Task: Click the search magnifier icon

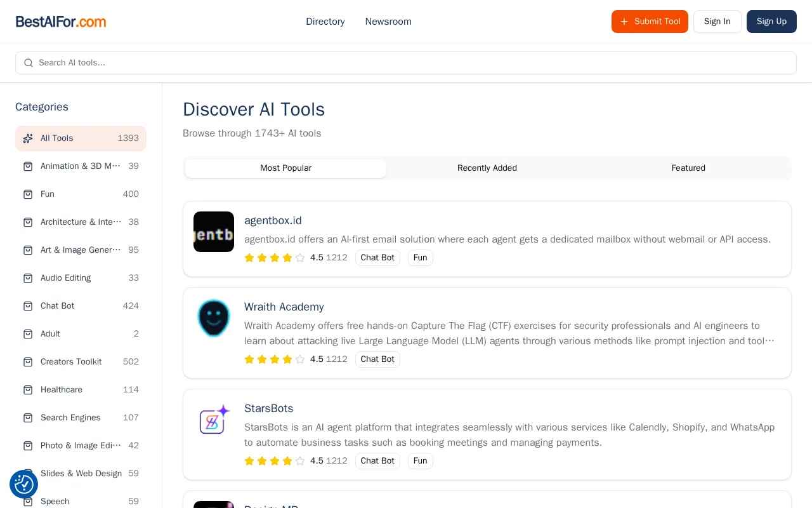Action: click(29, 63)
